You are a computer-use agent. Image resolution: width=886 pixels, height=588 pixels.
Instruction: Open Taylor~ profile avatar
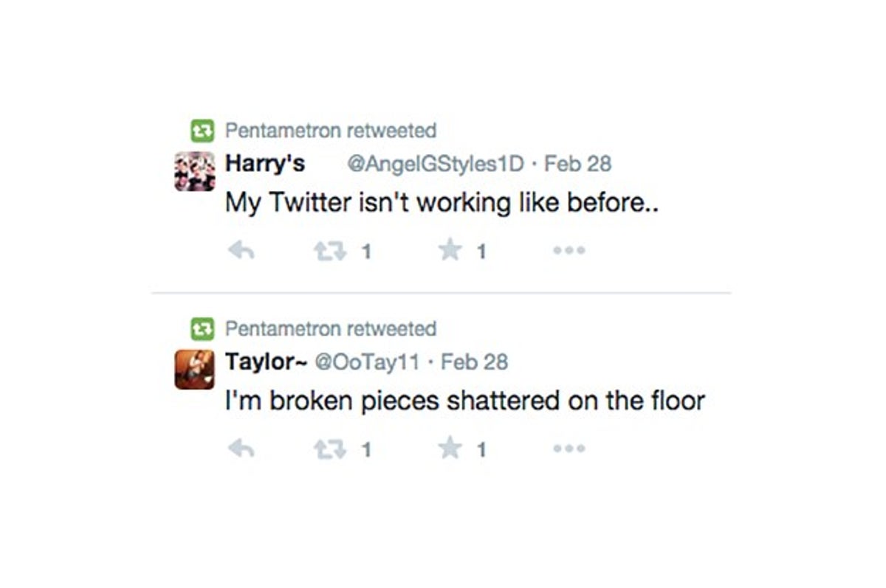195,369
